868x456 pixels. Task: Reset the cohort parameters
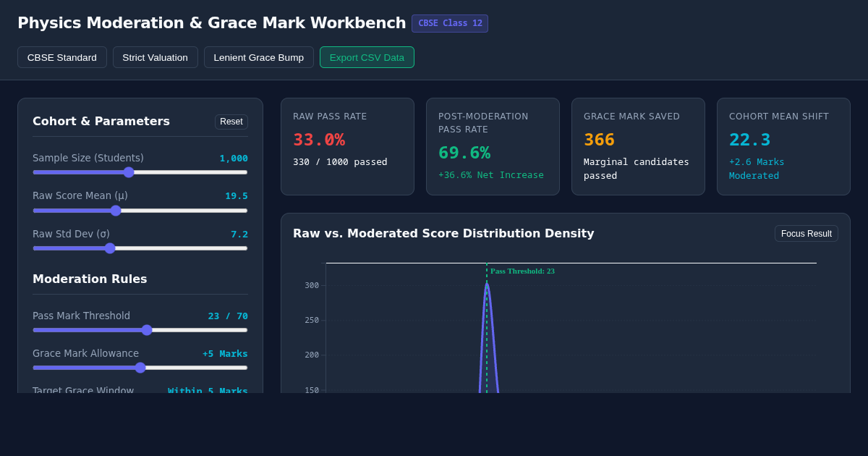click(231, 122)
